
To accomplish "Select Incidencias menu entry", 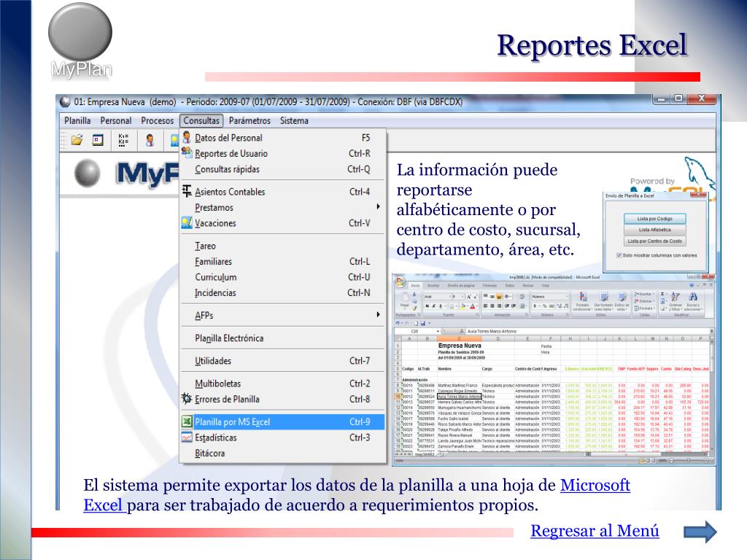I will pos(282,293).
